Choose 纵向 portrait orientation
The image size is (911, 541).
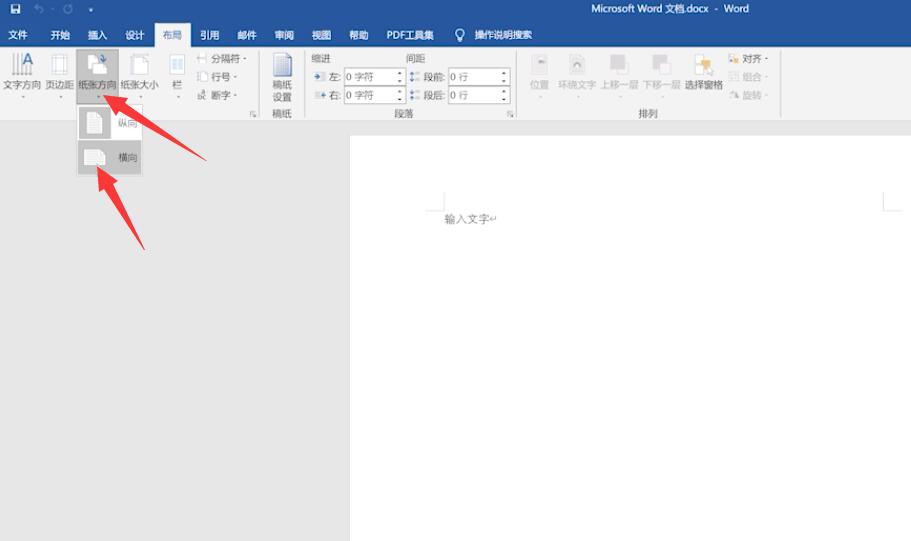[110, 123]
